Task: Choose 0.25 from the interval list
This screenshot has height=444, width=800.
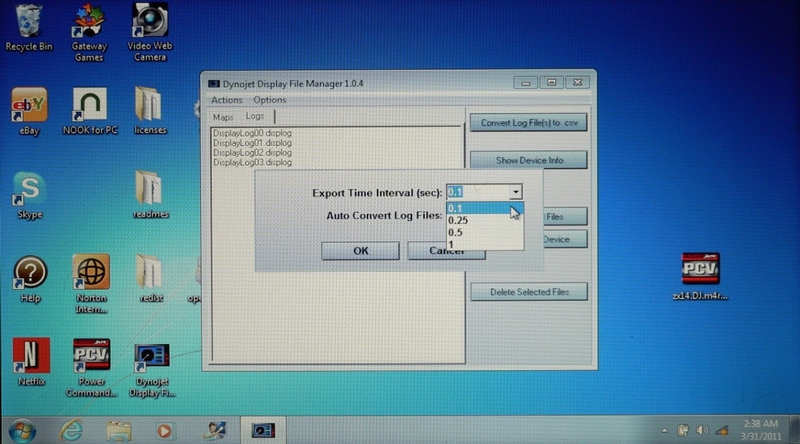Action: pyautogui.click(x=459, y=220)
